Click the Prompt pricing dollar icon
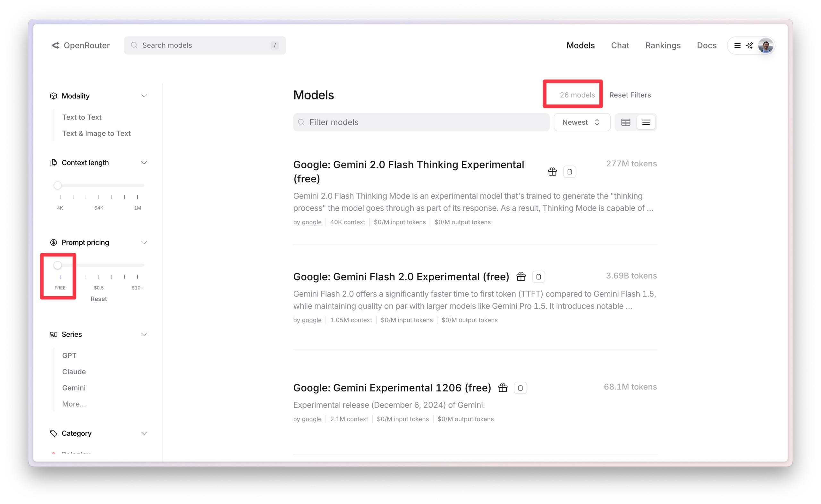The height and width of the screenshot is (504, 821). (53, 242)
